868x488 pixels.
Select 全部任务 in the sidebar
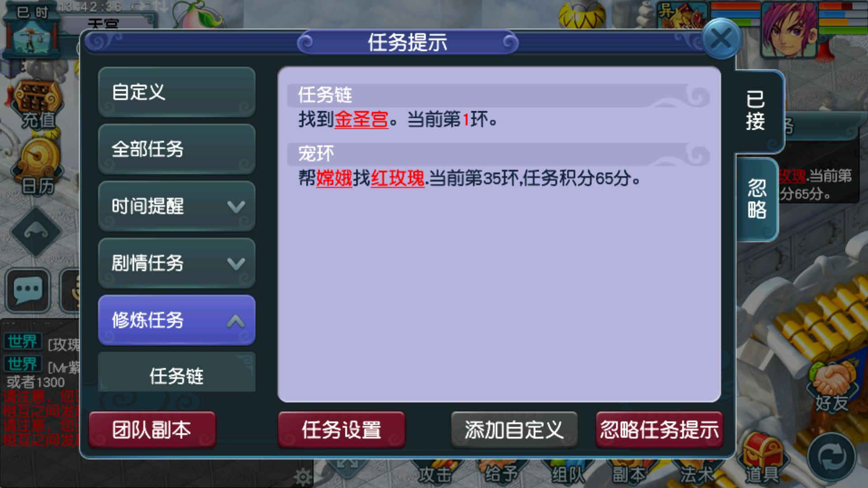[x=177, y=149]
